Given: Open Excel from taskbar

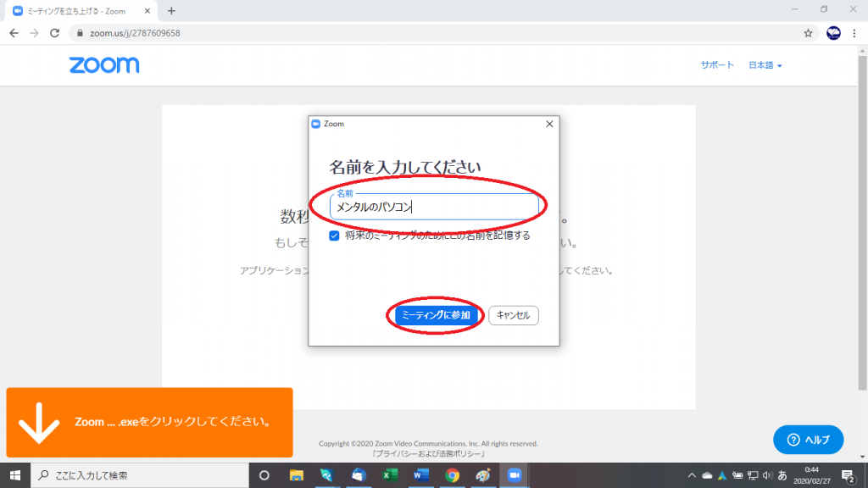Looking at the screenshot, I should 390,475.
